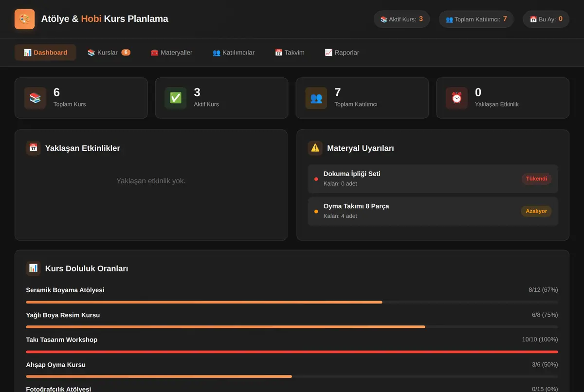Click the Azalıyor status badge
This screenshot has height=392, width=584.
click(x=536, y=211)
